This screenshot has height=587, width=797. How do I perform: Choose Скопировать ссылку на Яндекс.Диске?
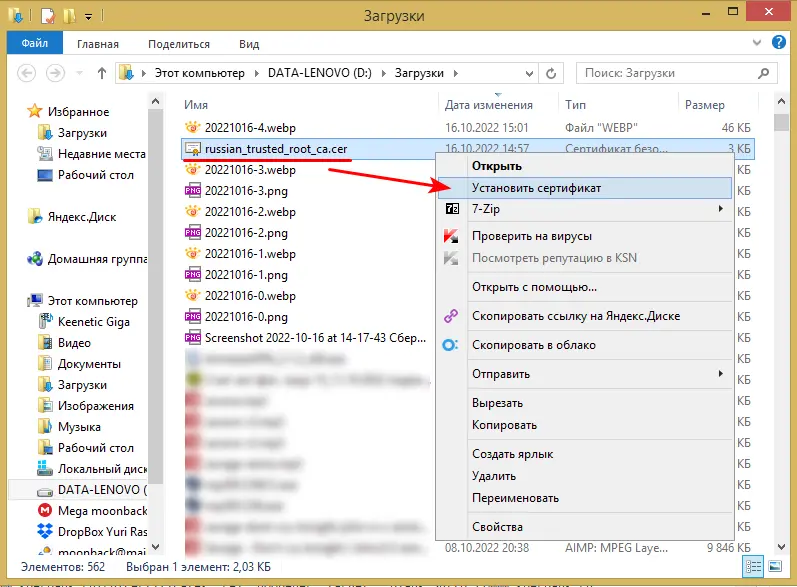585,316
